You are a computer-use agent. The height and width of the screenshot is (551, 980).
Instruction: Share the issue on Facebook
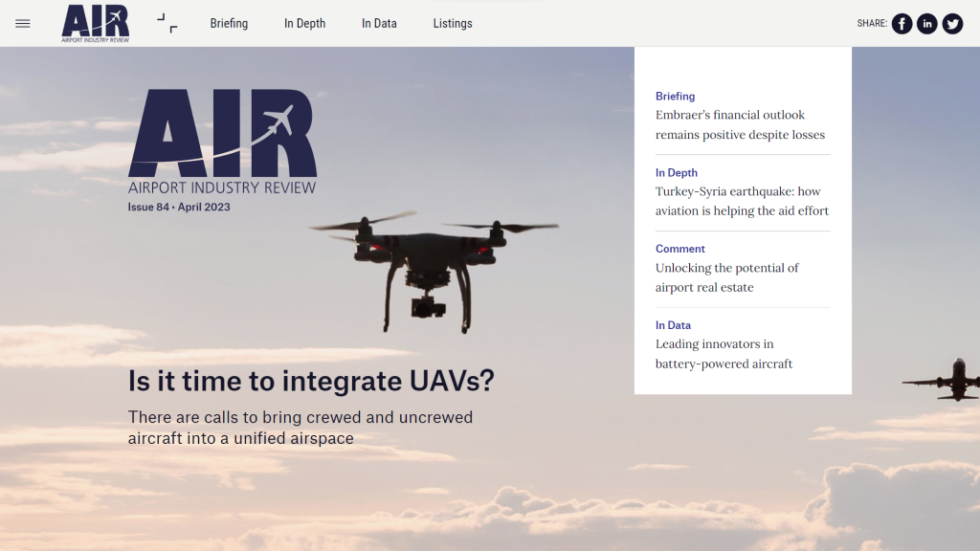click(x=902, y=24)
